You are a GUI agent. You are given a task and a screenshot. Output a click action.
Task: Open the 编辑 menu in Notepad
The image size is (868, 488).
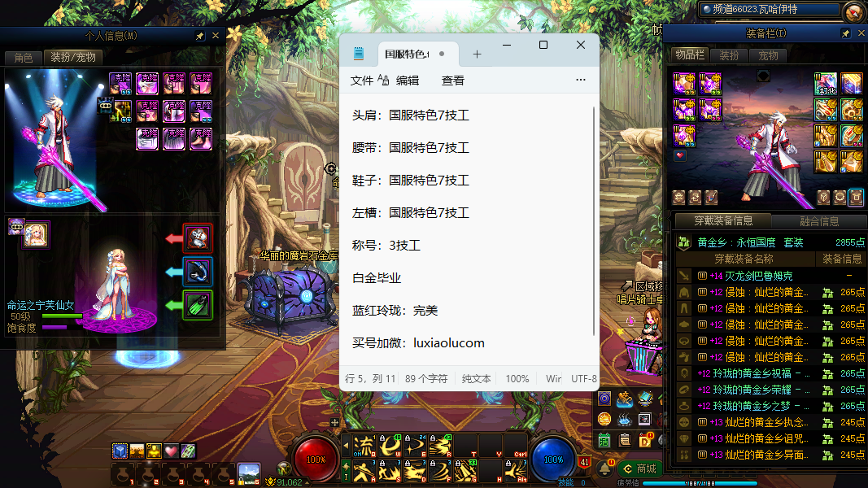tap(408, 81)
